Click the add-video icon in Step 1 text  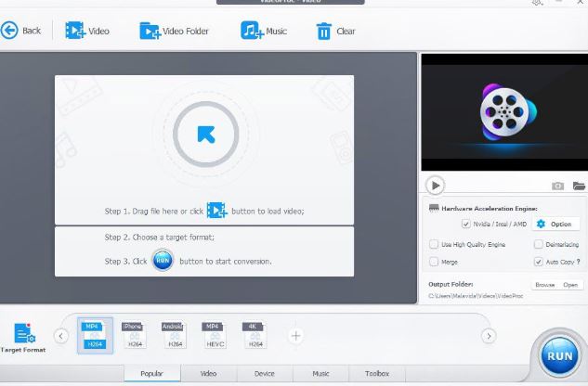[x=217, y=211]
